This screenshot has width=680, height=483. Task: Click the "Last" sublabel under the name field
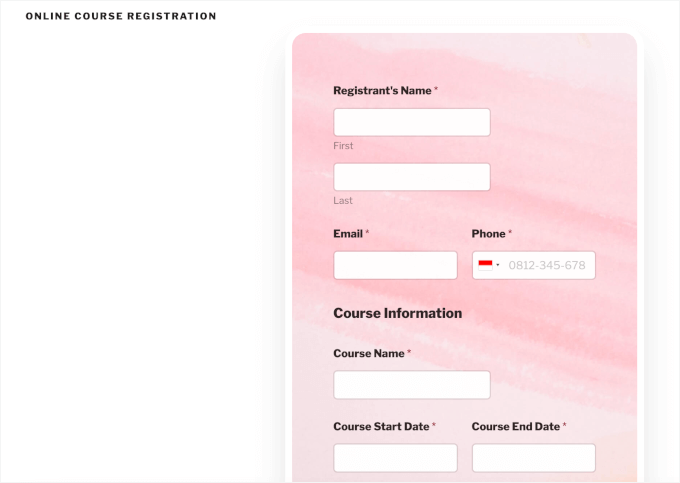click(343, 201)
